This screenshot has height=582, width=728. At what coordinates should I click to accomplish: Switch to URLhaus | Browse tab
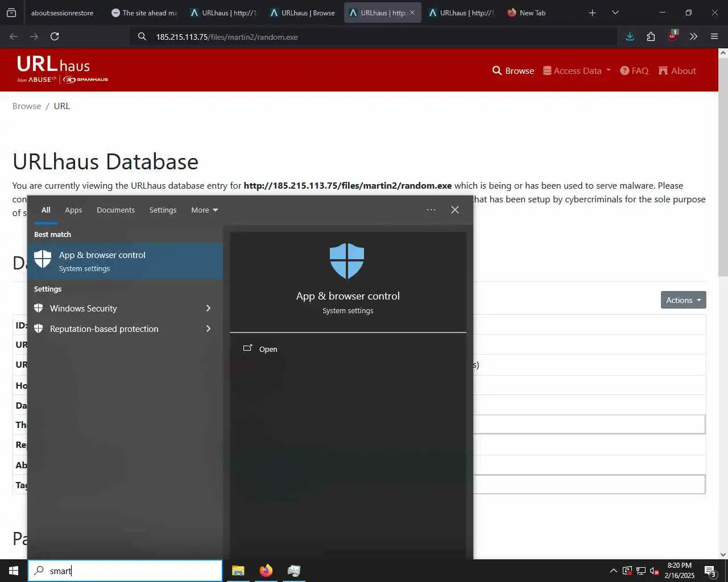(x=303, y=13)
